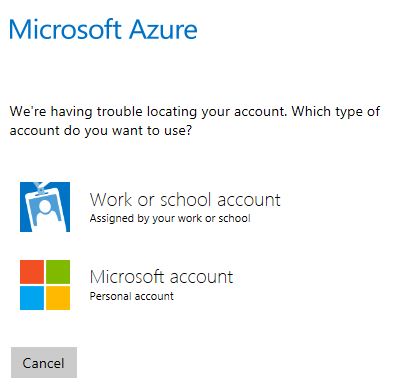This screenshot has height=387, width=395.
Task: Click the yellow square in Microsoft logo
Action: click(58, 298)
